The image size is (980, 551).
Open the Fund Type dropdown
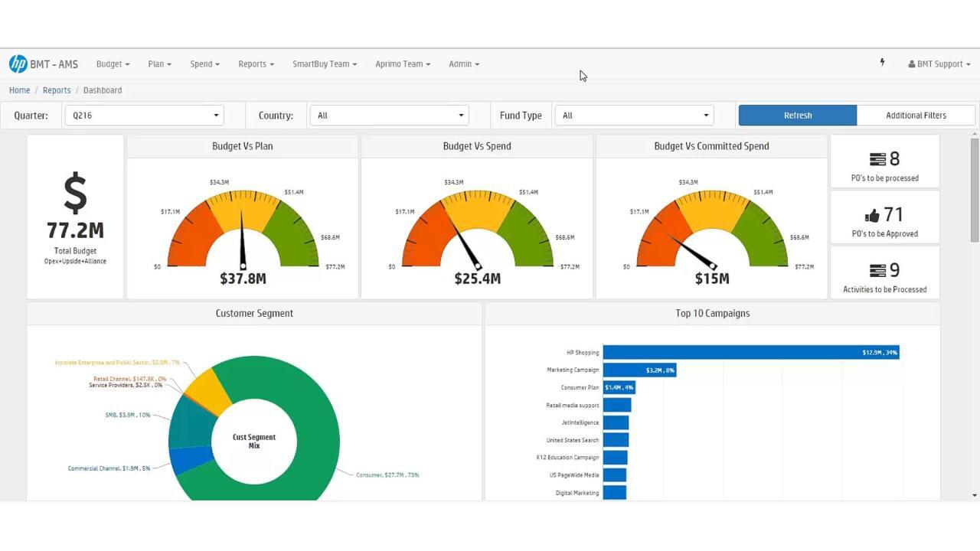[x=634, y=116]
